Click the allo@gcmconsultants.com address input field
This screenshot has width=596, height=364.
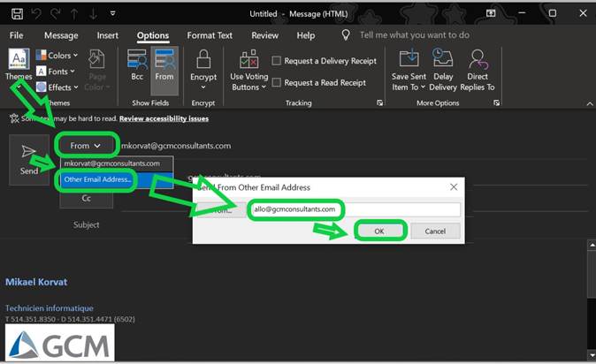pyautogui.click(x=355, y=209)
